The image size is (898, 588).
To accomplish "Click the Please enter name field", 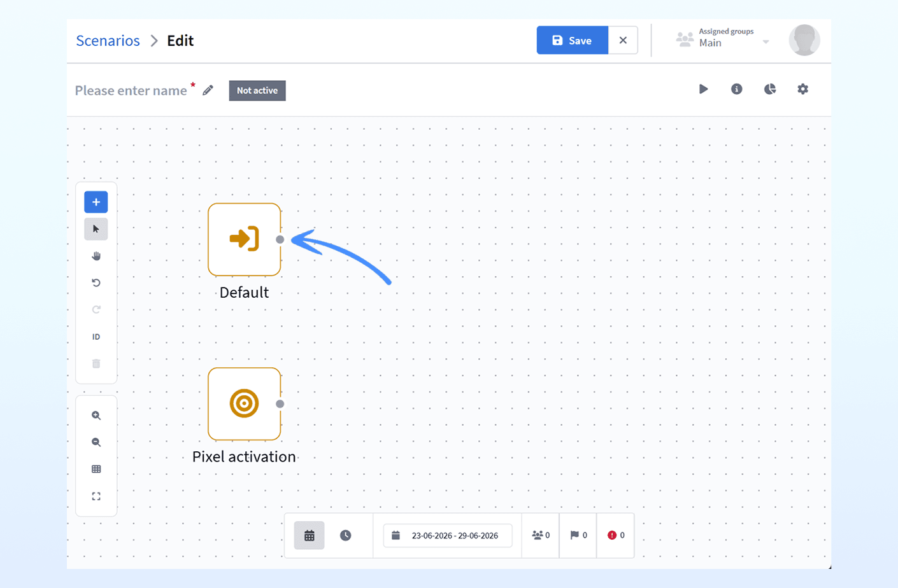I will (131, 90).
